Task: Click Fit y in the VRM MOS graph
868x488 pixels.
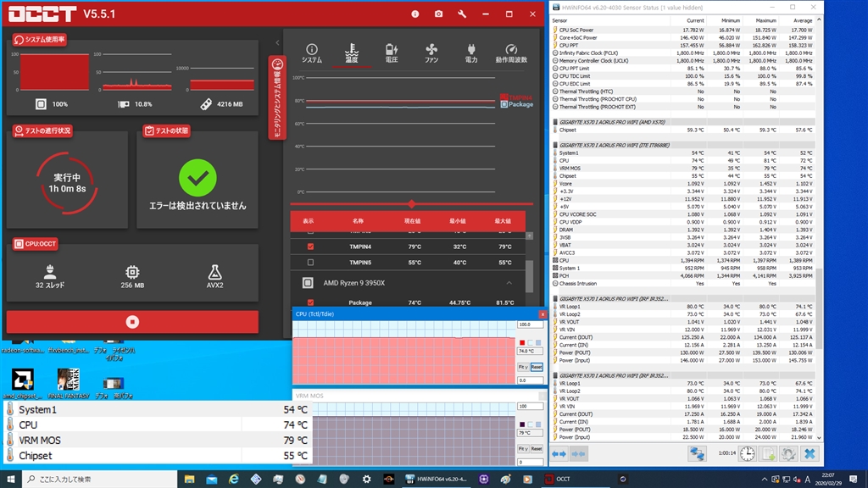Action: [x=523, y=448]
